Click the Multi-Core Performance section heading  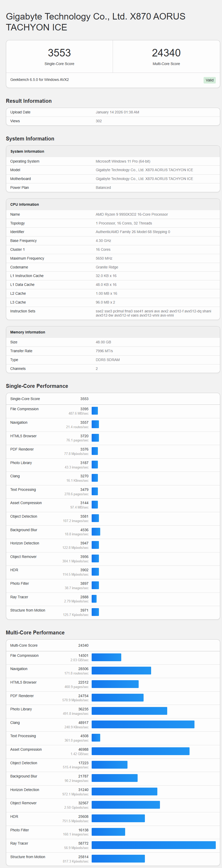[x=35, y=633]
